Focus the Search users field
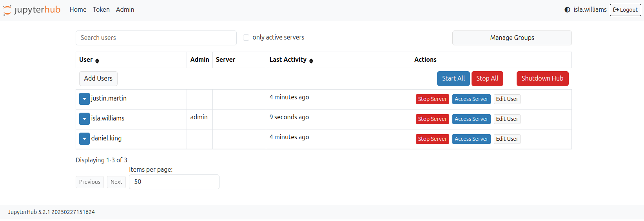The image size is (644, 221). click(156, 38)
